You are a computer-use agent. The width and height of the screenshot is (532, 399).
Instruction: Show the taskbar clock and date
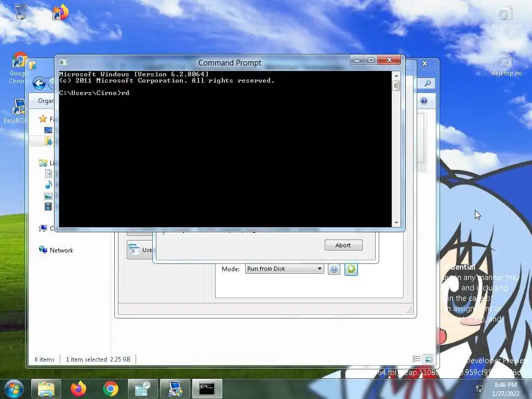[x=506, y=389]
